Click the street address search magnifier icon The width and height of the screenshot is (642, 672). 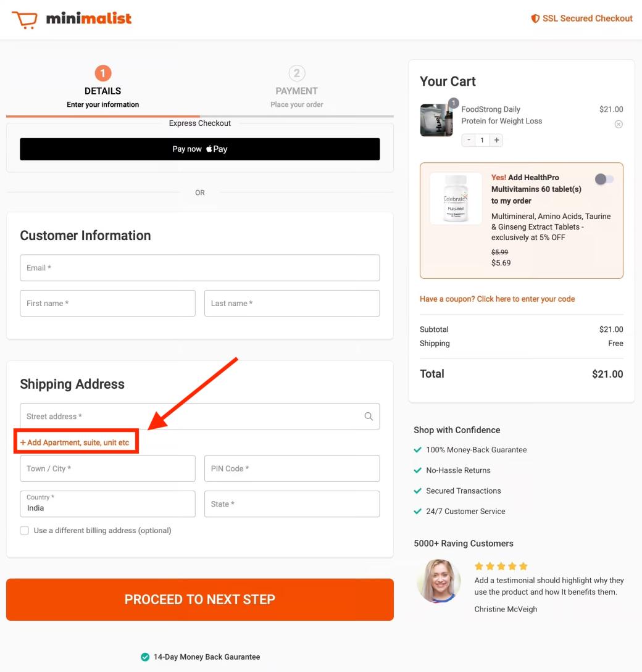[369, 417]
